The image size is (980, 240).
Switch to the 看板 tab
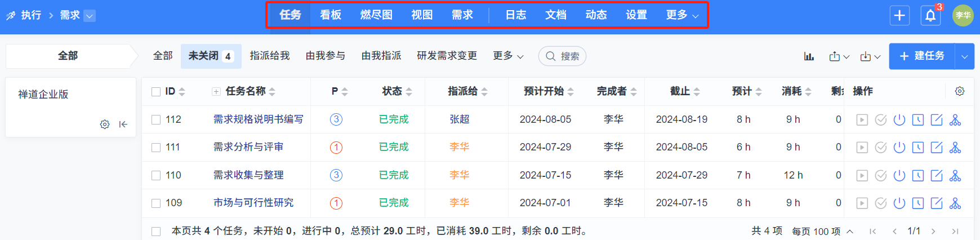331,15
